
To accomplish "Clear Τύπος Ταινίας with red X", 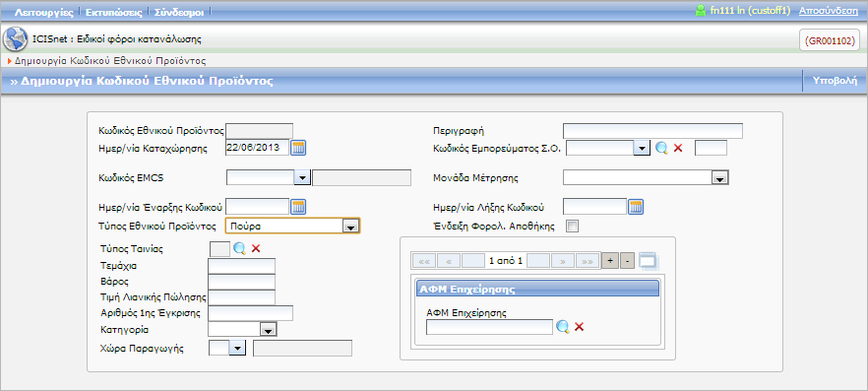I will pos(256,248).
